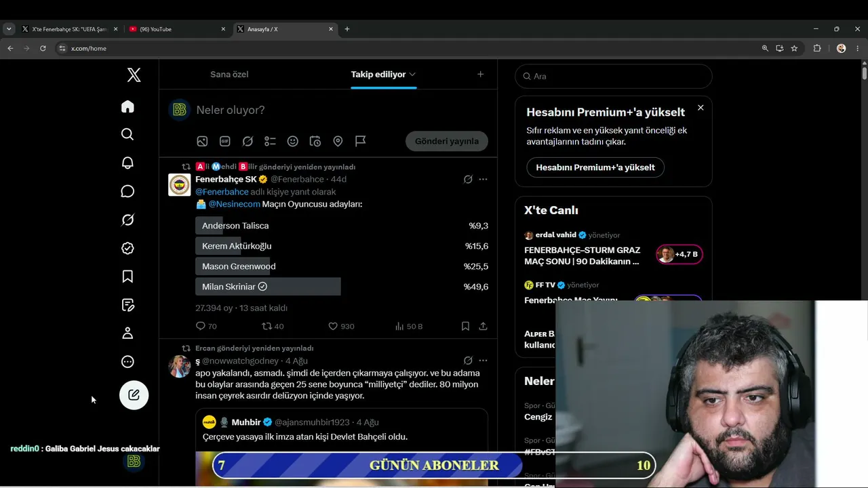Open Bookmarks from the left sidebar
868x488 pixels.
pyautogui.click(x=127, y=277)
